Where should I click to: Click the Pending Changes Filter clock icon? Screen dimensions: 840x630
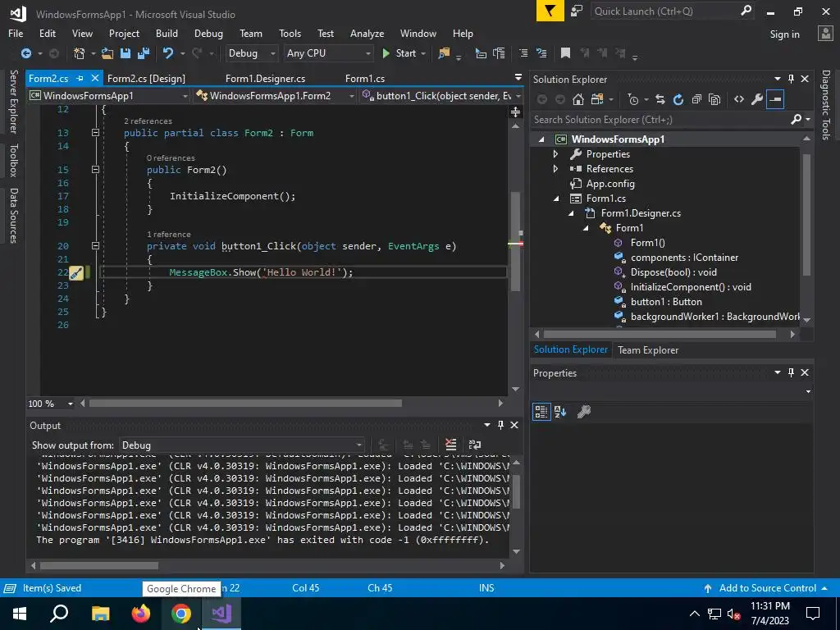pyautogui.click(x=633, y=99)
